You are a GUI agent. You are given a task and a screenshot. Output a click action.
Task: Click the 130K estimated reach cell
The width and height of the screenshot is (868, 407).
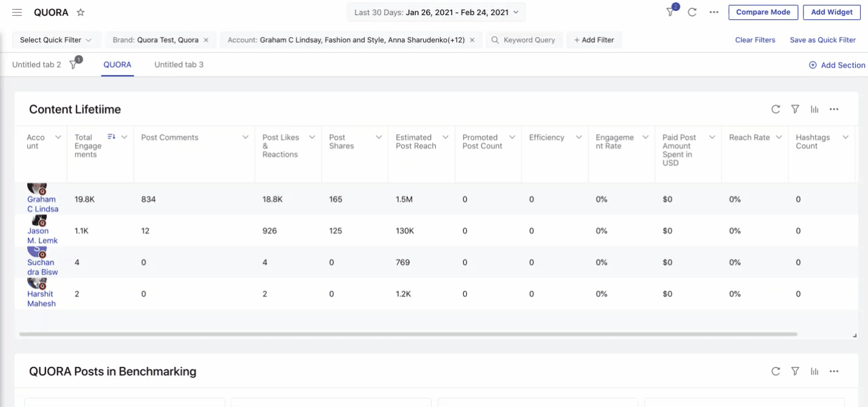(405, 230)
